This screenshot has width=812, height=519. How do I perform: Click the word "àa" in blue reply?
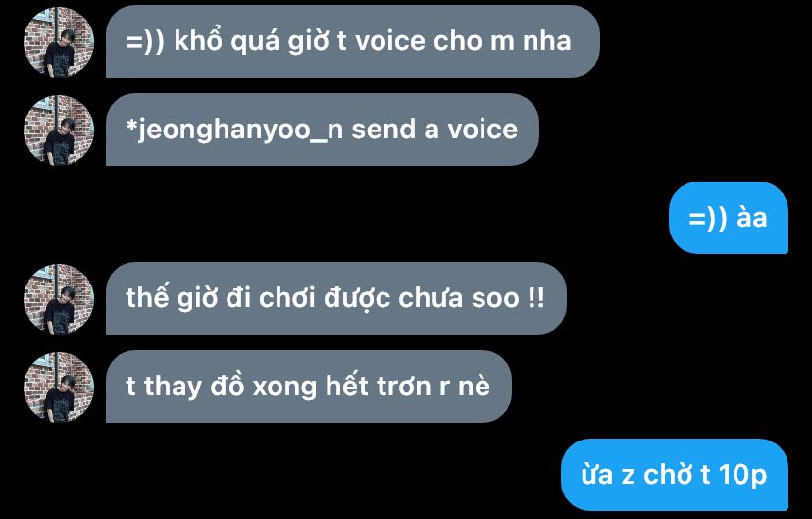point(751,217)
